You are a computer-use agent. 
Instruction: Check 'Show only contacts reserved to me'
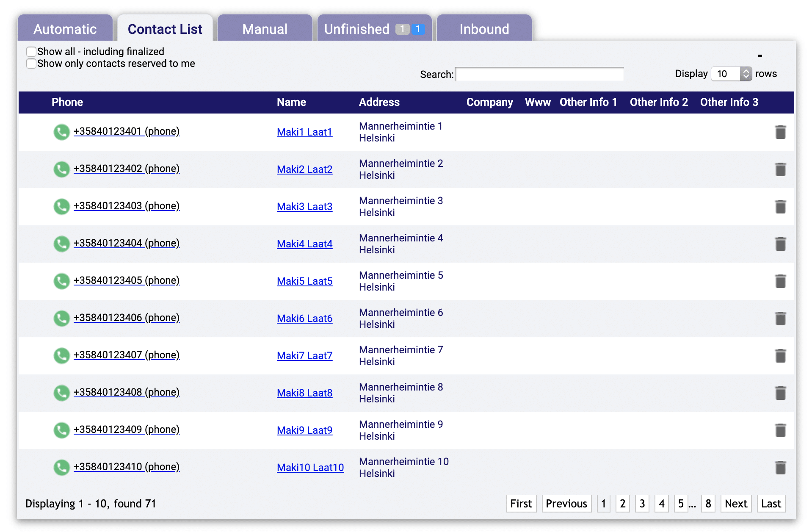coord(31,64)
